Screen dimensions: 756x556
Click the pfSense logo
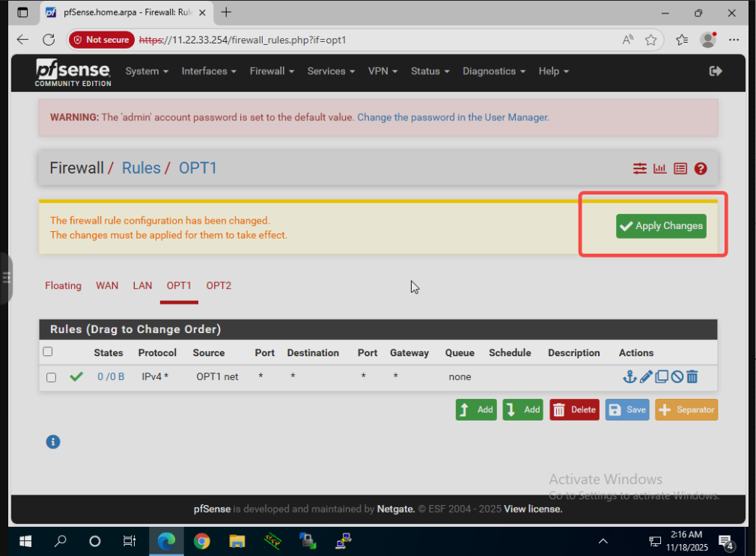pyautogui.click(x=73, y=73)
